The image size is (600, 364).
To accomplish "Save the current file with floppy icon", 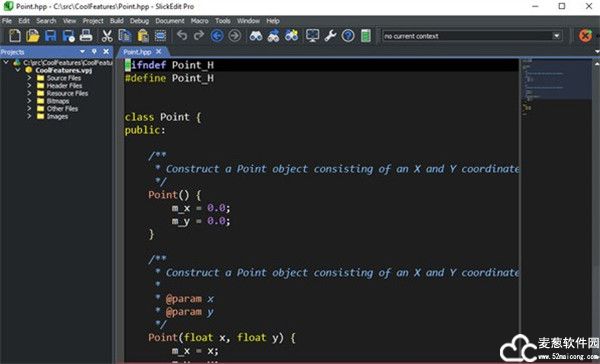I will pos(51,36).
